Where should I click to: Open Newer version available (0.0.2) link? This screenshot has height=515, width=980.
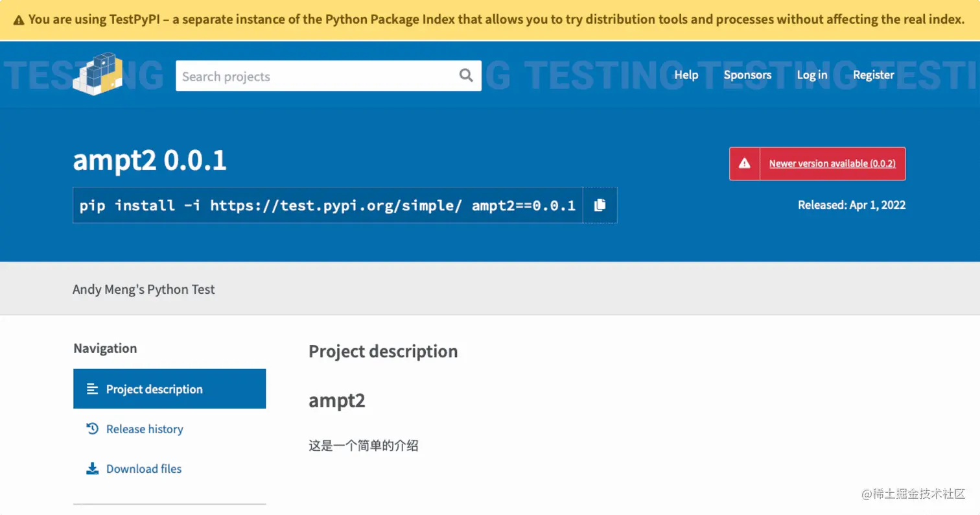(832, 163)
